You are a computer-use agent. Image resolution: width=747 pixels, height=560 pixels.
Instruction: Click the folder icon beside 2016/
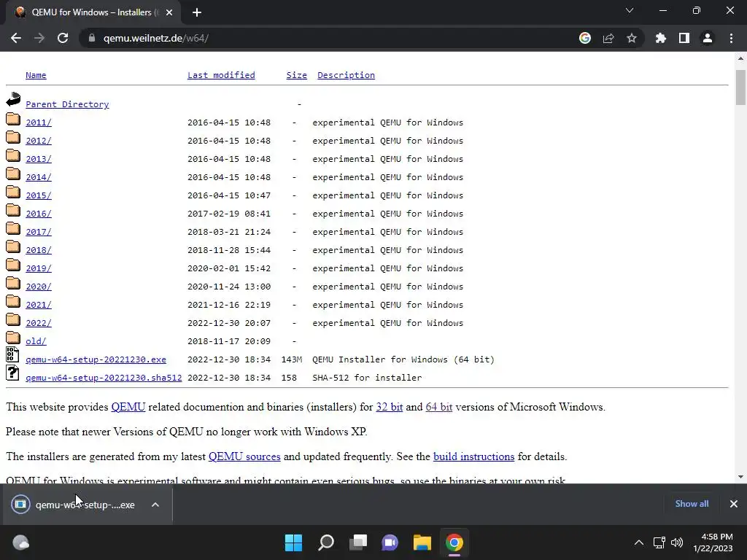pos(13,210)
